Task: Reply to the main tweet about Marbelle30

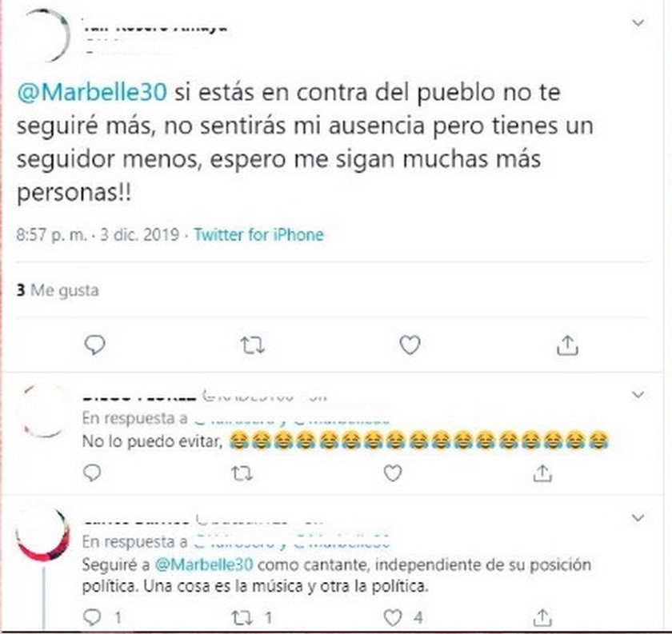Action: click(94, 345)
